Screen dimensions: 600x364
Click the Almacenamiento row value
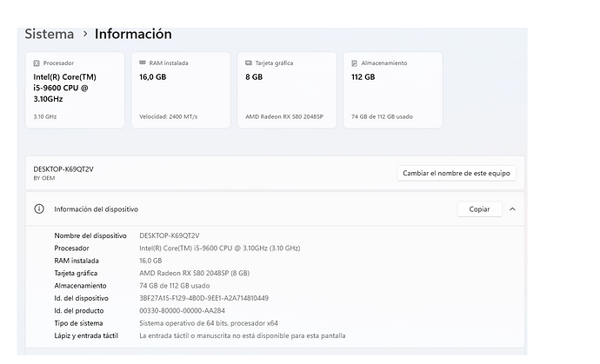175,286
